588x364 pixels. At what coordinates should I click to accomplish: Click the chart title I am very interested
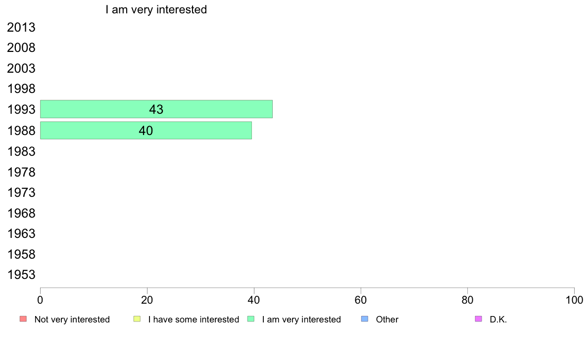click(x=156, y=9)
